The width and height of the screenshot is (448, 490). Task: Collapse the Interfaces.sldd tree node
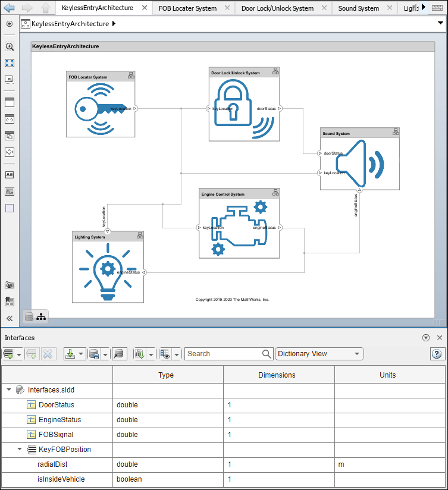pos(9,390)
